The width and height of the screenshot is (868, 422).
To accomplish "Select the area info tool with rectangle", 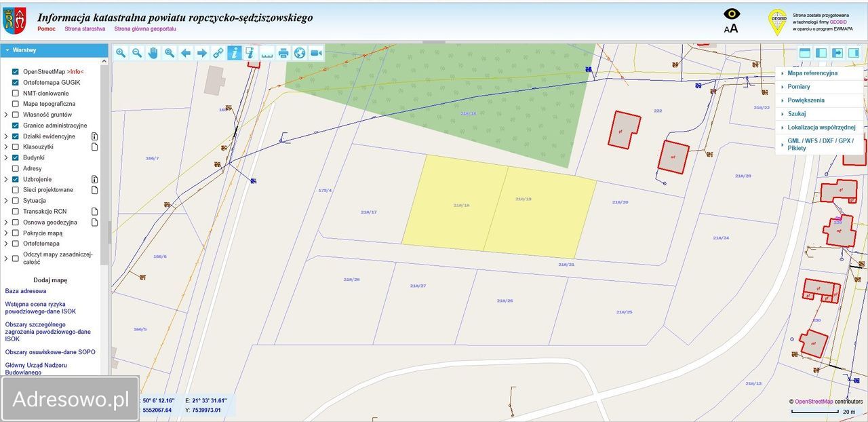I will point(250,53).
